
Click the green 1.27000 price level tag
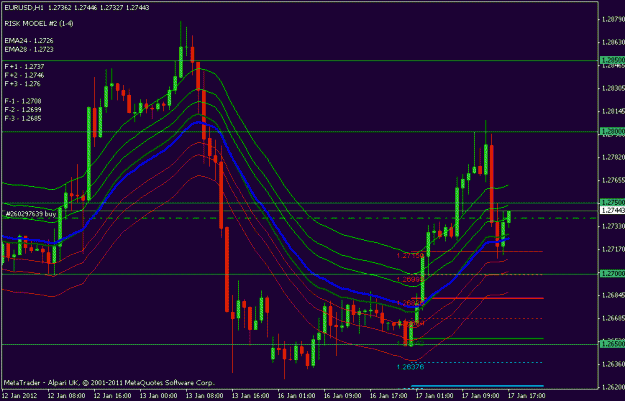tap(612, 273)
